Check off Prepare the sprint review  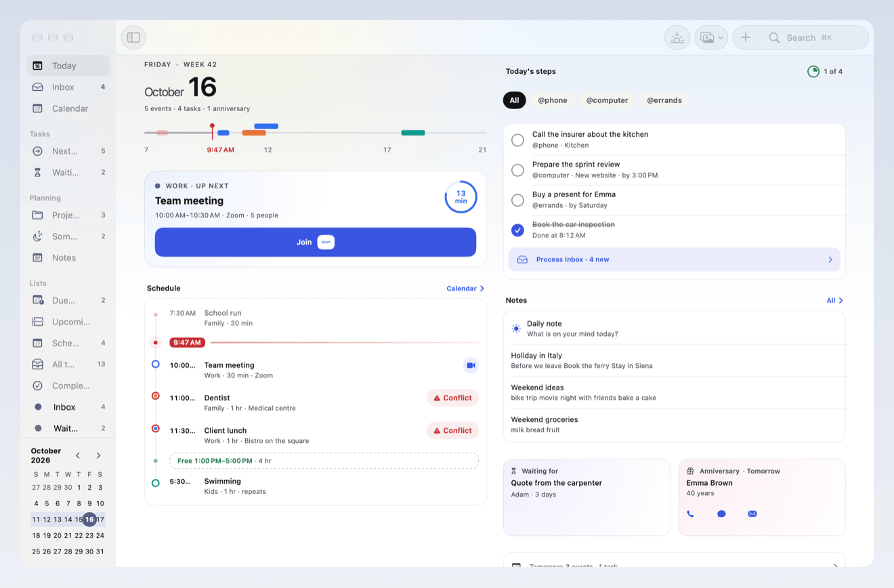coord(517,170)
